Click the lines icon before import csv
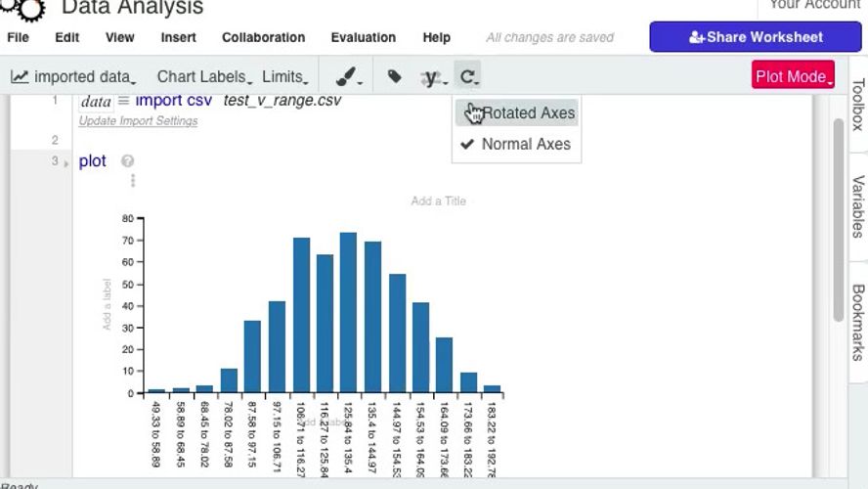Image resolution: width=868 pixels, height=489 pixels. [x=123, y=101]
